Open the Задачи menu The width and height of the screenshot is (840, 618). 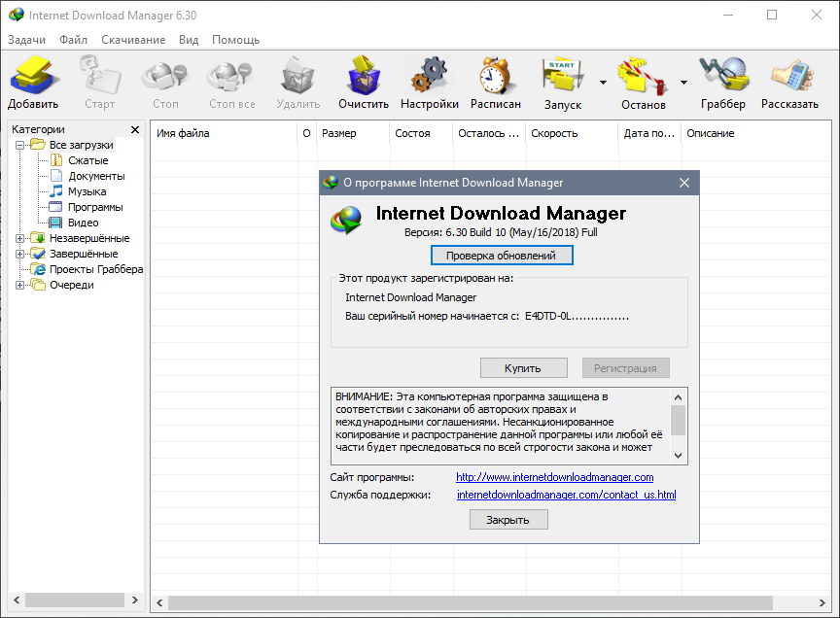pyautogui.click(x=27, y=40)
